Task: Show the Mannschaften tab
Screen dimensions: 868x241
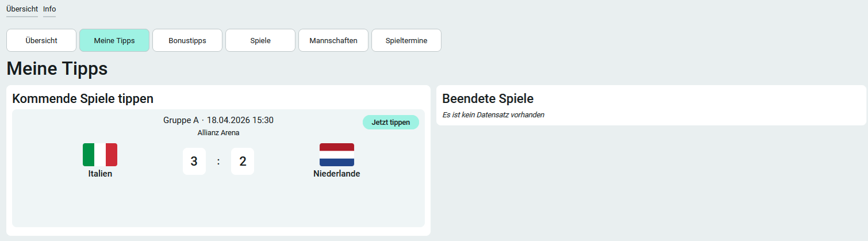Action: 333,40
